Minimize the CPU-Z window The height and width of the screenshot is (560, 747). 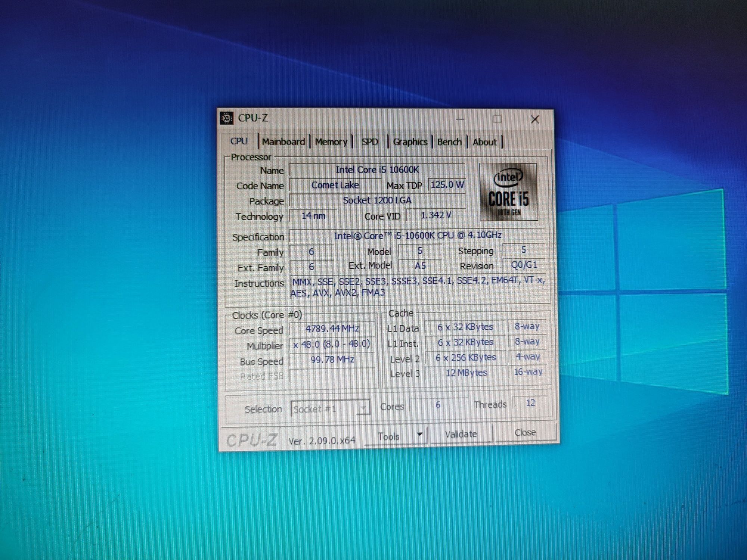[x=460, y=119]
